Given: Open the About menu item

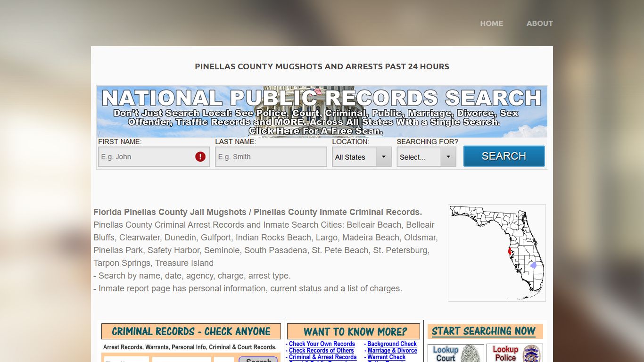Looking at the screenshot, I should pos(539,23).
